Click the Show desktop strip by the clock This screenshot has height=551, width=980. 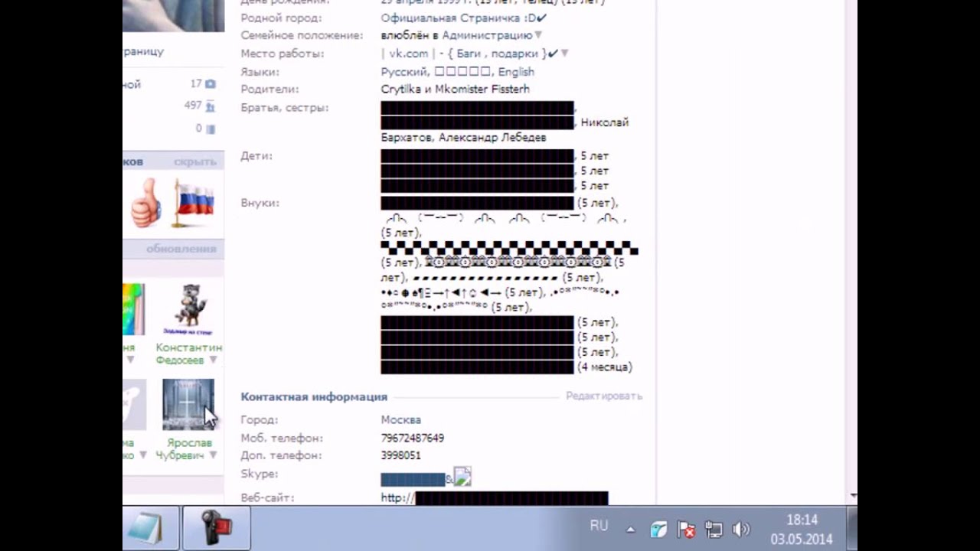tap(852, 528)
